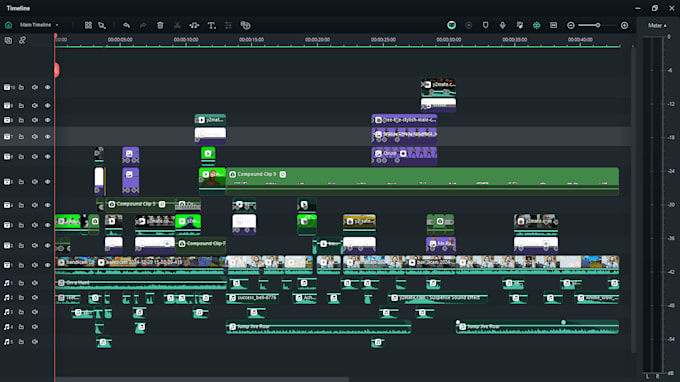Jump to 00:00:20:00 on the ruler
This screenshot has height=382, width=680.
coord(317,39)
